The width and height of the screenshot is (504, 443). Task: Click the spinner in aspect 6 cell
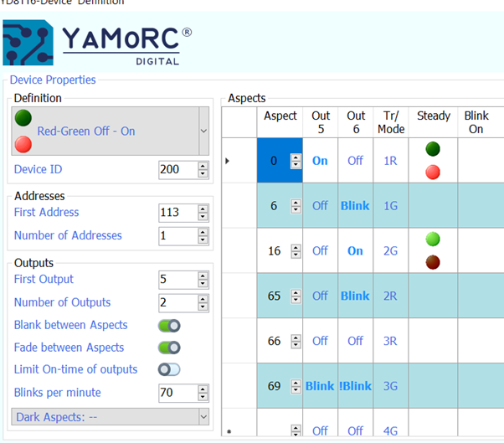296,206
